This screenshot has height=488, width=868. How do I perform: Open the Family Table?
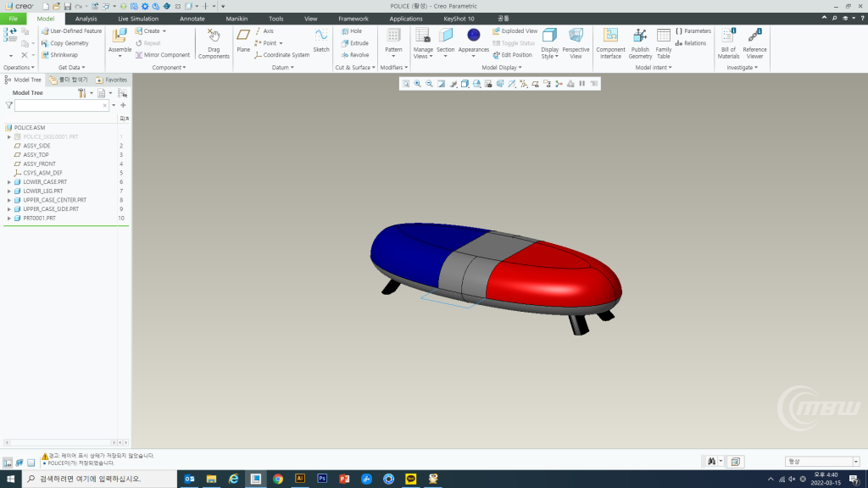click(x=663, y=43)
